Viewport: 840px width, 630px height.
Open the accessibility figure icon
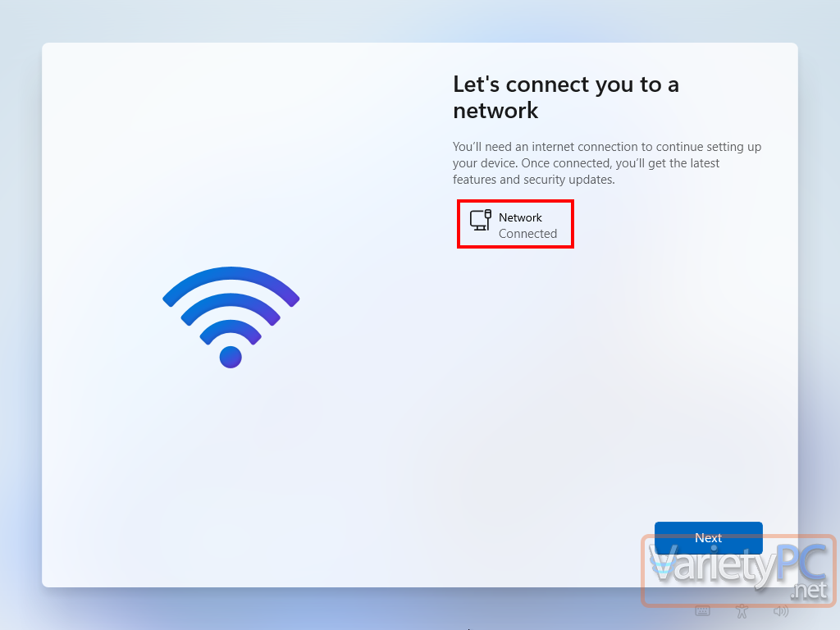tap(742, 610)
